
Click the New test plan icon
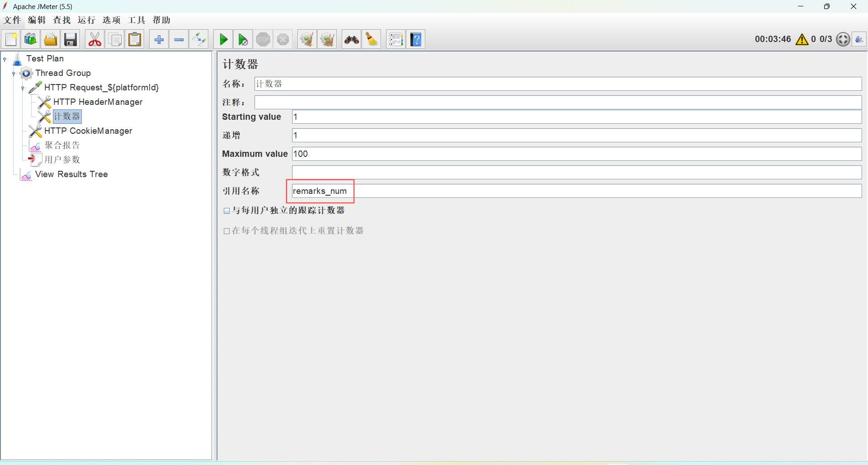[11, 39]
